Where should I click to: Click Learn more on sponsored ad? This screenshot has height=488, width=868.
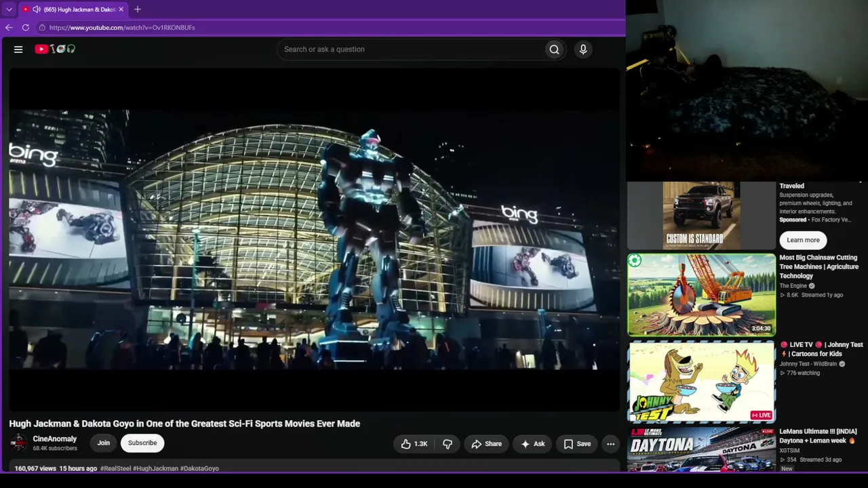803,240
